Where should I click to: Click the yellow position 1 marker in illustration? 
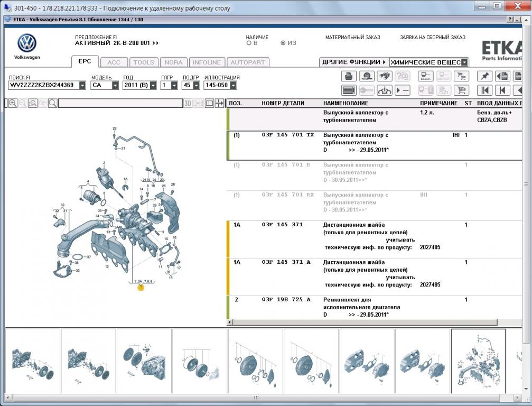point(141,288)
